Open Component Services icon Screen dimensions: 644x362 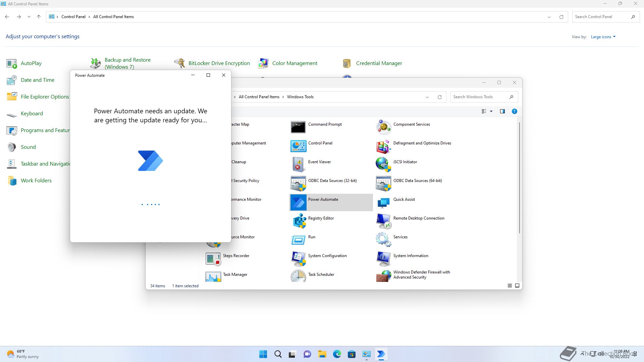(x=383, y=127)
